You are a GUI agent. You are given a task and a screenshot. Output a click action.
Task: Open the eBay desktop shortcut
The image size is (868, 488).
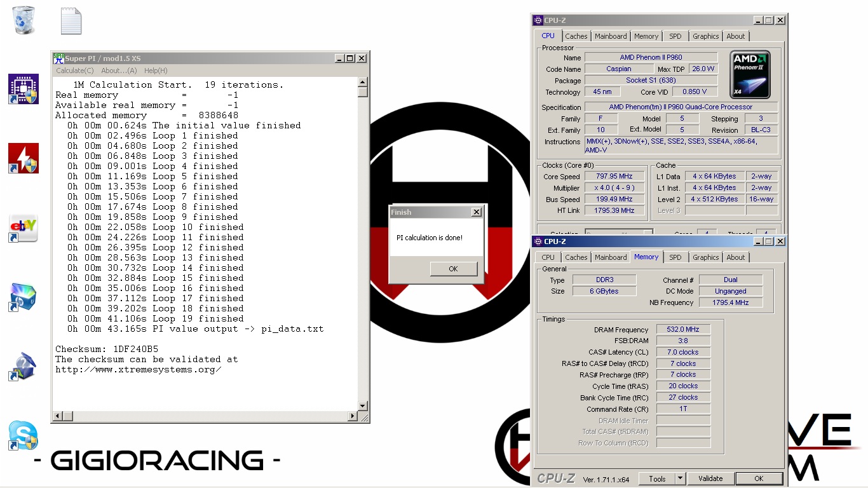coord(24,228)
